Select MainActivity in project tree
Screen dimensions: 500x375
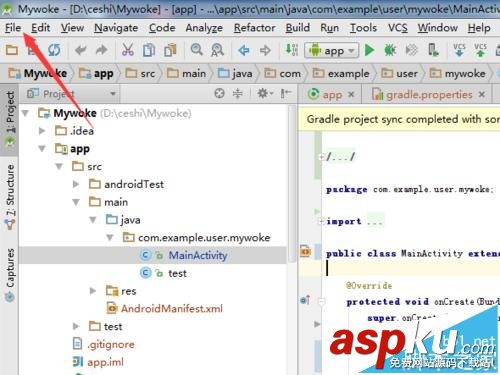pos(153,255)
